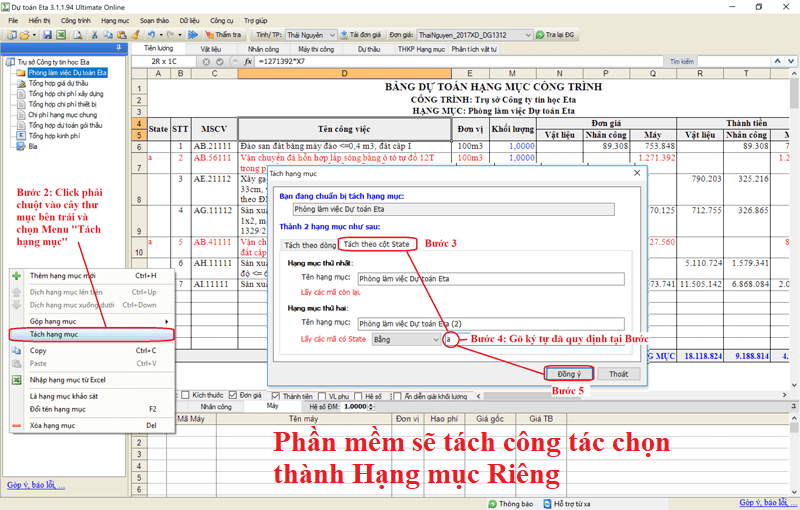Open the Tỉnh/TP Thái Nguyên dropdown
The width and height of the screenshot is (800, 510).
[332, 35]
